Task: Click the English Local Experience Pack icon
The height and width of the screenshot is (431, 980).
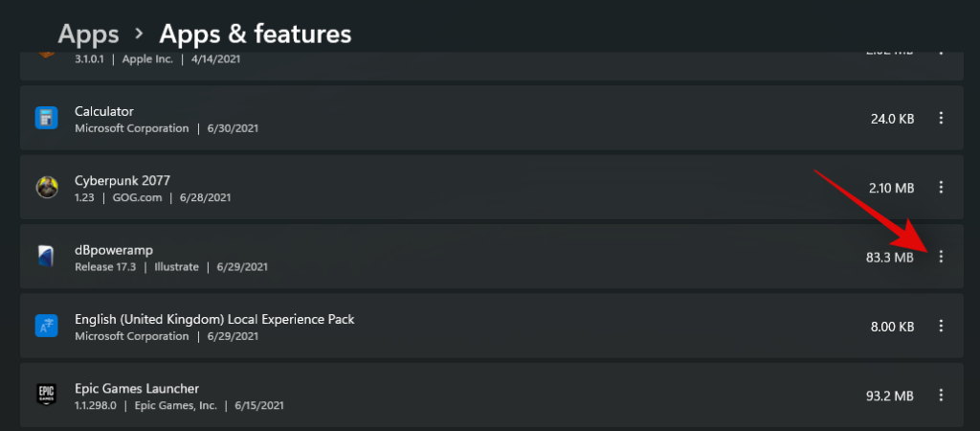Action: [x=47, y=327]
